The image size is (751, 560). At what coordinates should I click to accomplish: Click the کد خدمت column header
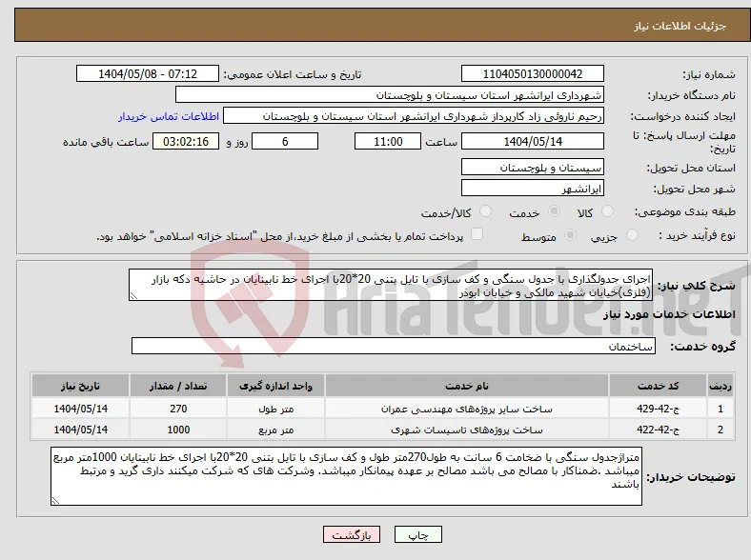658,386
